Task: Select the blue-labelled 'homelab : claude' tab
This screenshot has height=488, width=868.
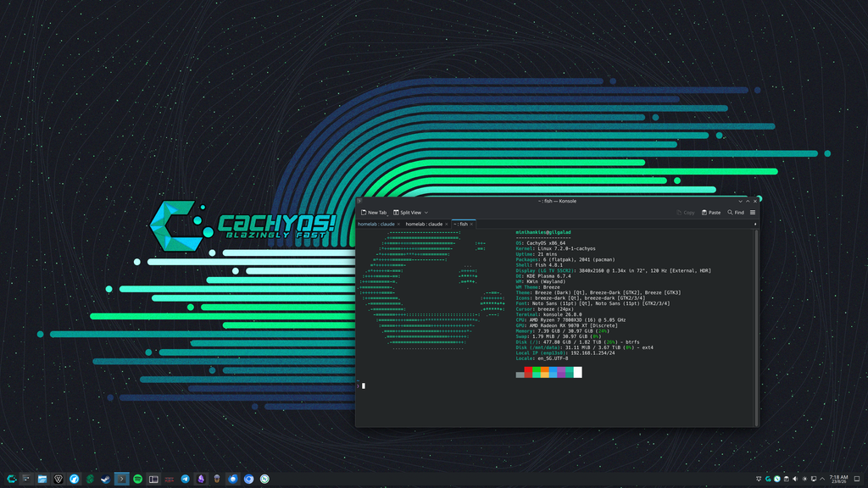Action: 376,224
